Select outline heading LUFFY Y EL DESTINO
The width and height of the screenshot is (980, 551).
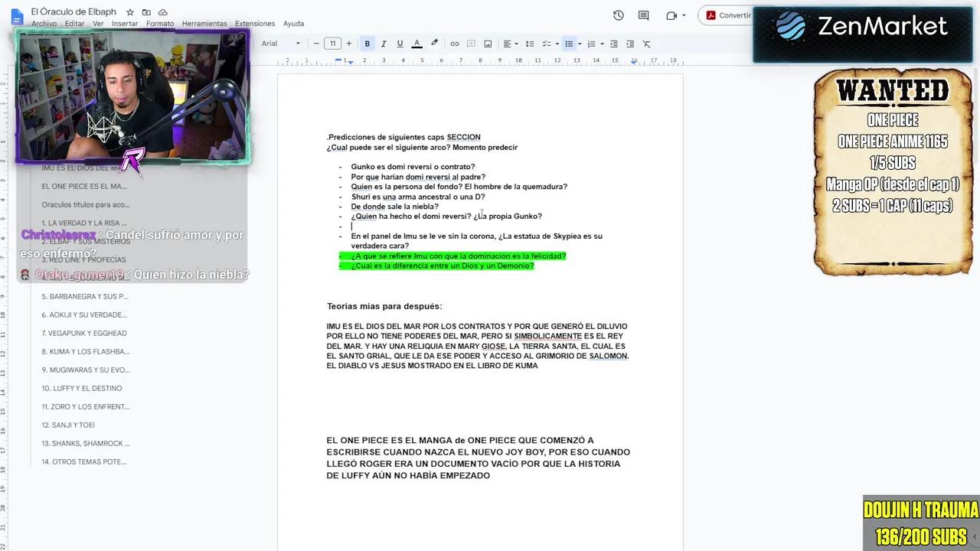pyautogui.click(x=82, y=388)
